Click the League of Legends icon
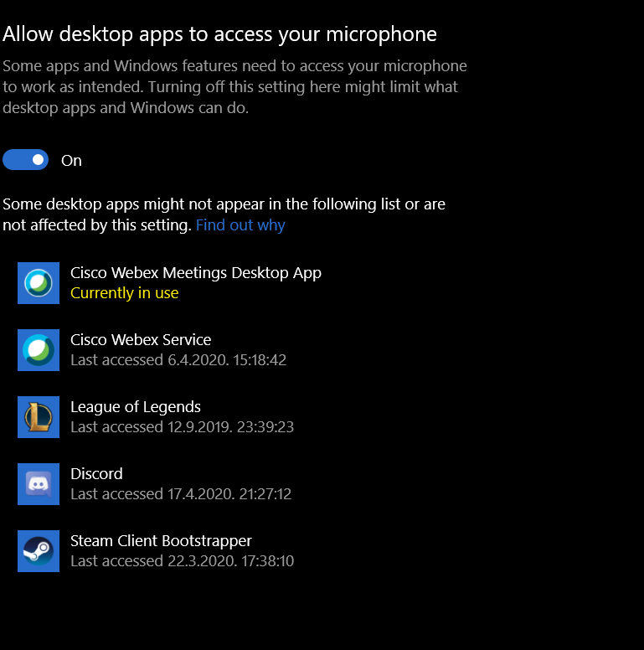The width and height of the screenshot is (644, 650). 39,417
